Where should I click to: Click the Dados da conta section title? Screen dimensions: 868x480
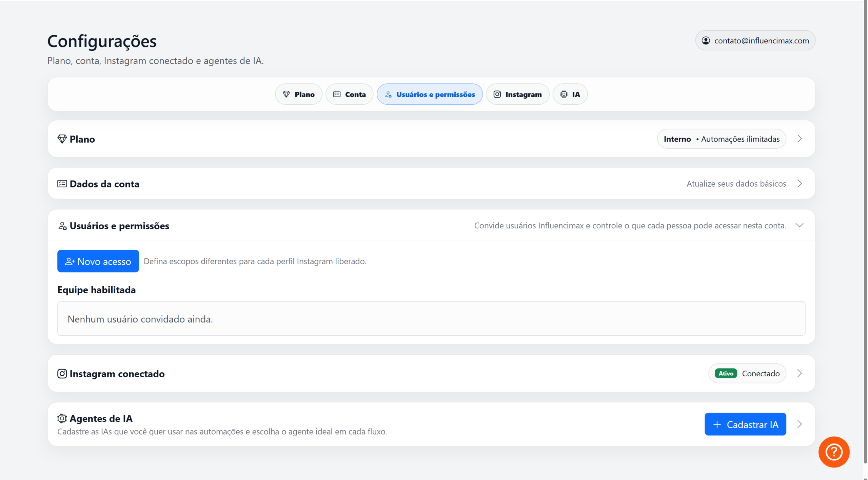coord(104,184)
